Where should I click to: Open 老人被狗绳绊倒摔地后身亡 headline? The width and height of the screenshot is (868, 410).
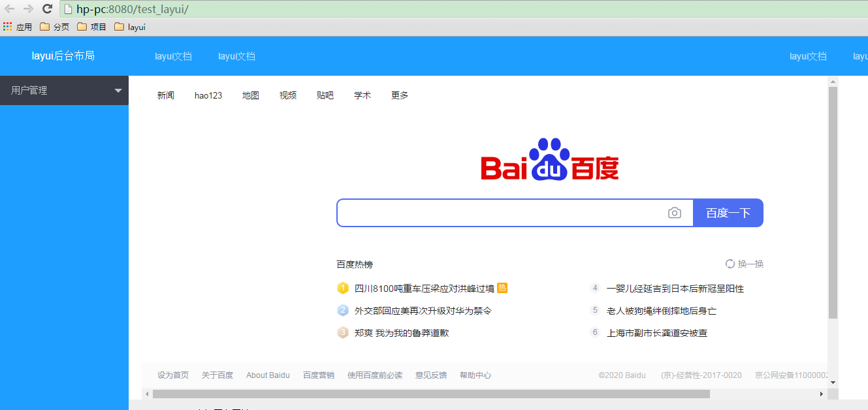[x=662, y=311]
